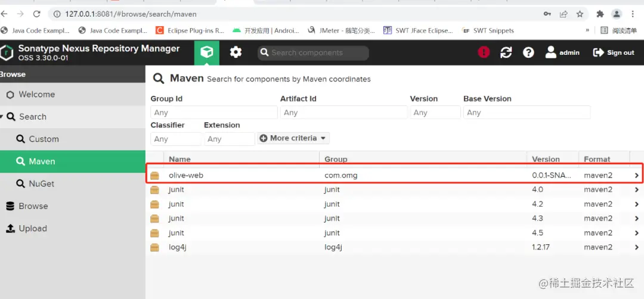Screen dimensions: 644x299
Task: Click the Artifact Id input field
Action: [x=344, y=113]
